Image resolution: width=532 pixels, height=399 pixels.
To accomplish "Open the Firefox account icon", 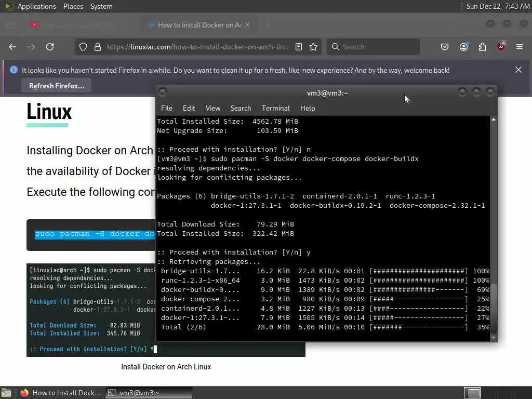I will [464, 47].
